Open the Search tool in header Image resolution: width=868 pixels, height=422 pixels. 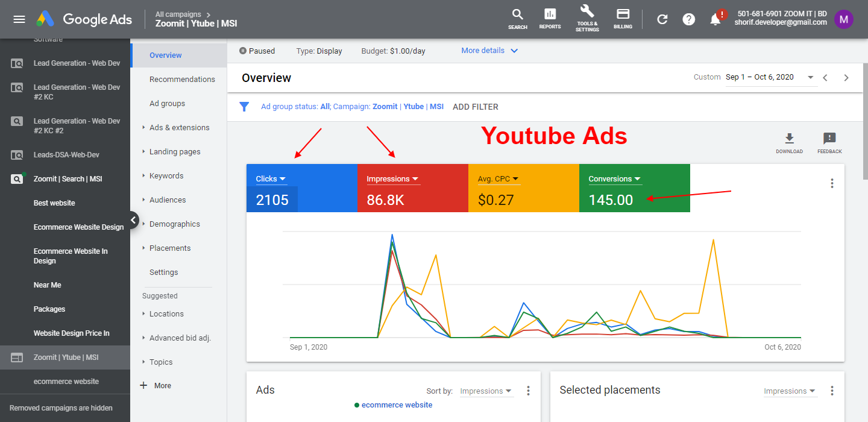(x=517, y=19)
